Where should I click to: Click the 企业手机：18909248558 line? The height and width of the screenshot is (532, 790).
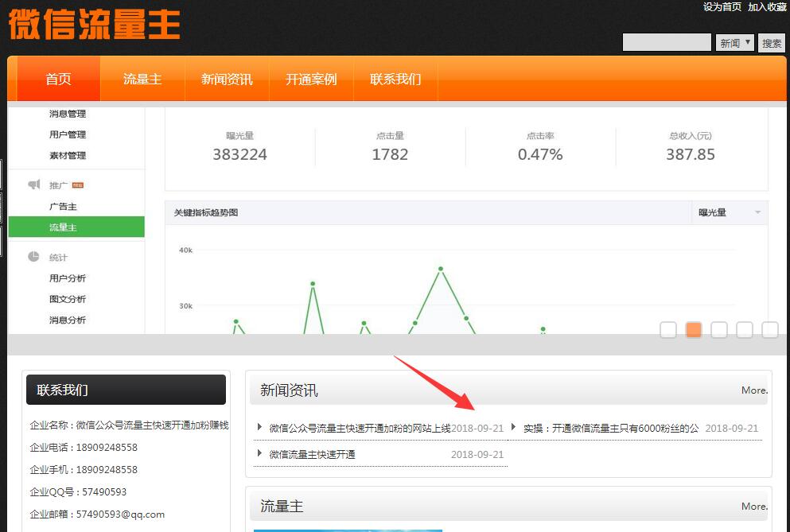click(x=84, y=469)
